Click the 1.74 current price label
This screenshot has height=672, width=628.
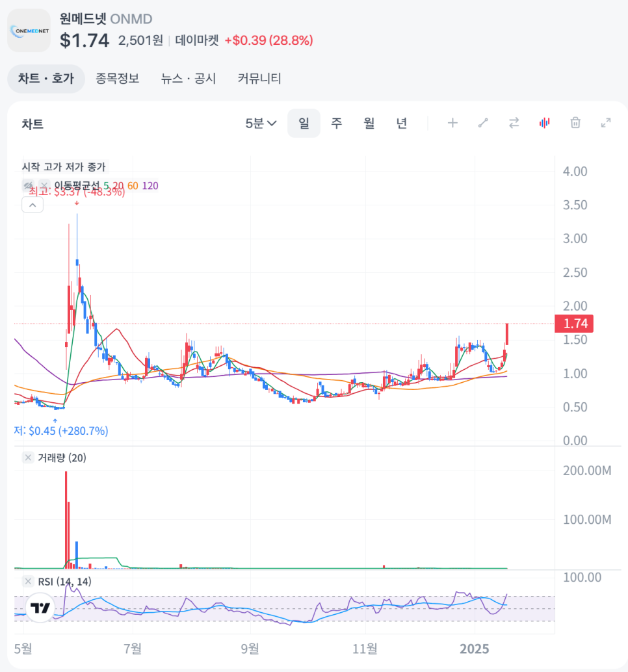pyautogui.click(x=574, y=324)
